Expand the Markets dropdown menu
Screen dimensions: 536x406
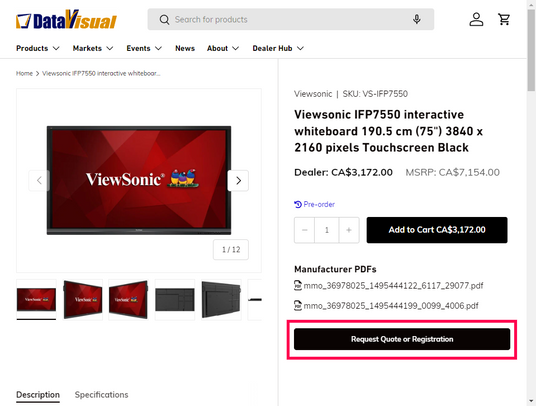(x=93, y=48)
